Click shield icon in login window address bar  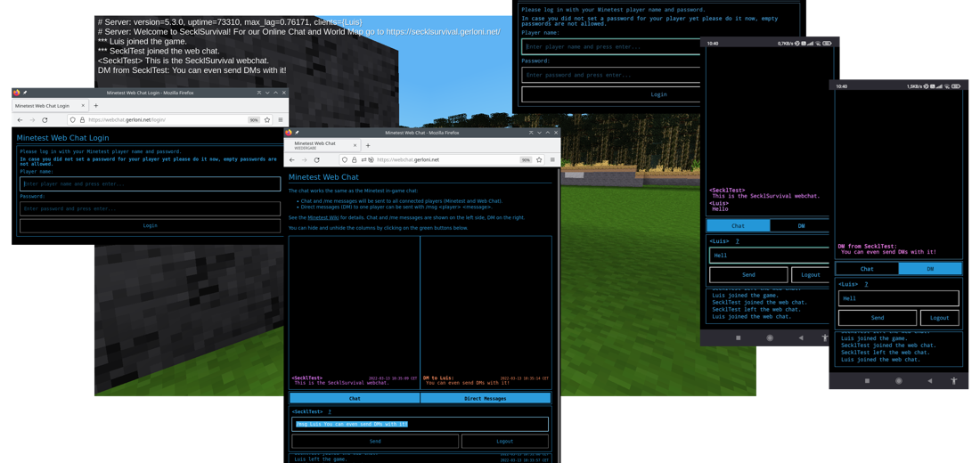[x=73, y=120]
